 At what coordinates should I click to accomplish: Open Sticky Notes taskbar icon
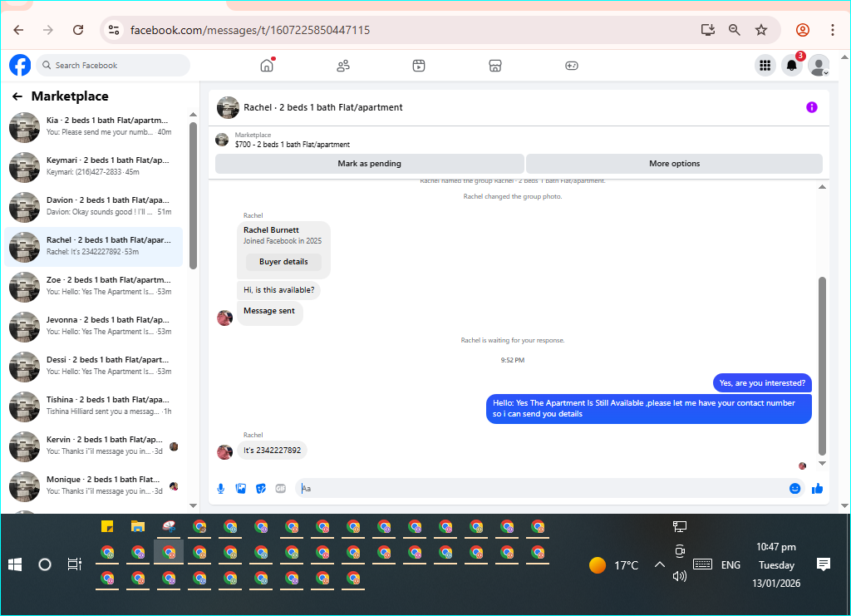[x=107, y=526]
